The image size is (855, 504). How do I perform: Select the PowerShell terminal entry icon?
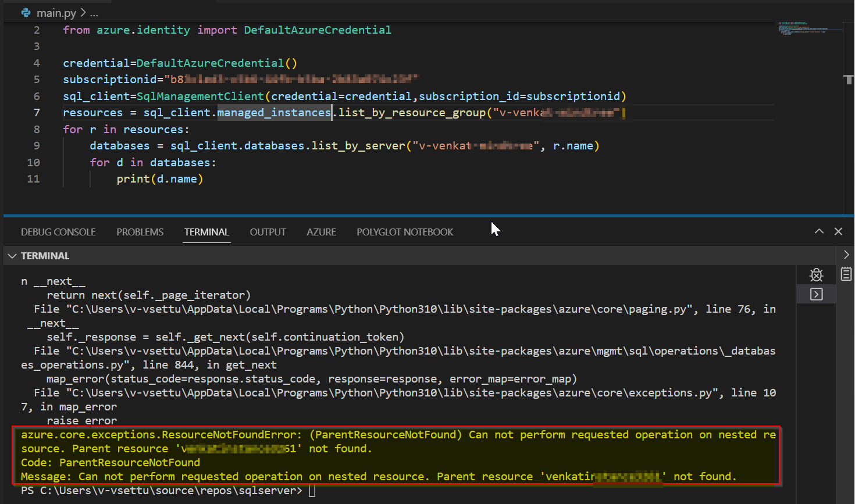pos(817,294)
